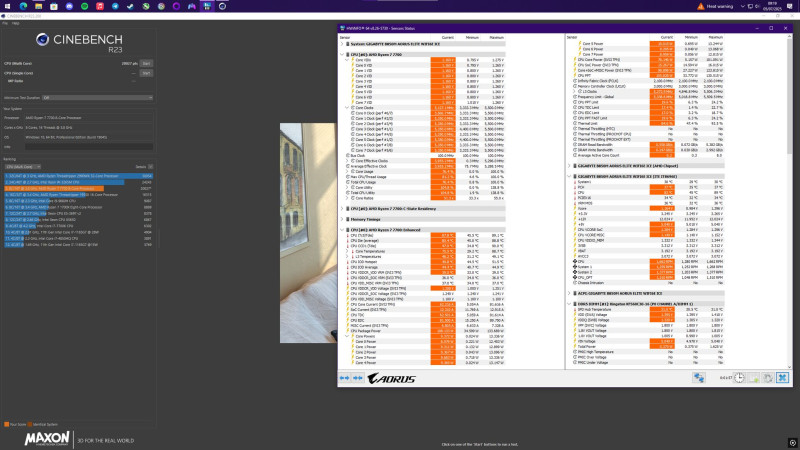The width and height of the screenshot is (800, 450).
Task: Expand the Memory Timings group
Action: (342, 219)
